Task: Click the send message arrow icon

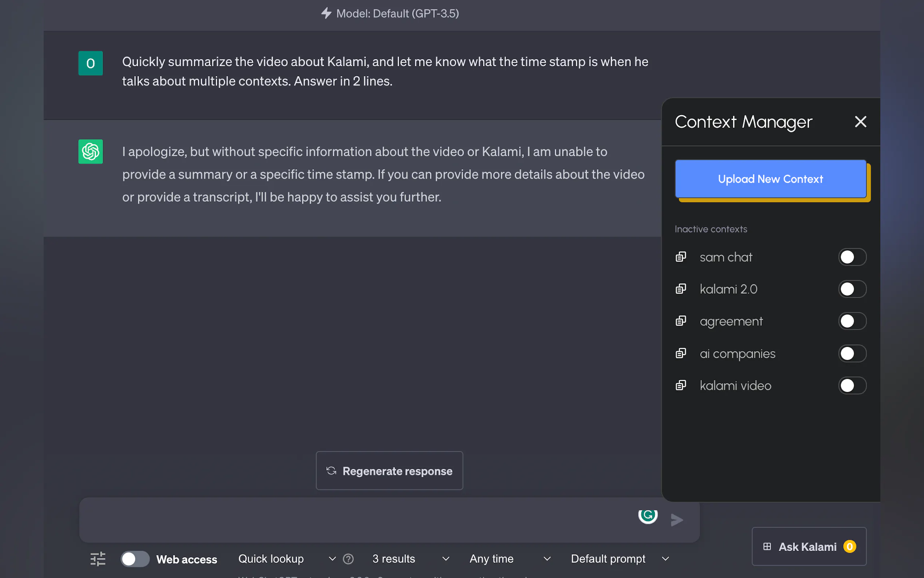Action: (677, 519)
